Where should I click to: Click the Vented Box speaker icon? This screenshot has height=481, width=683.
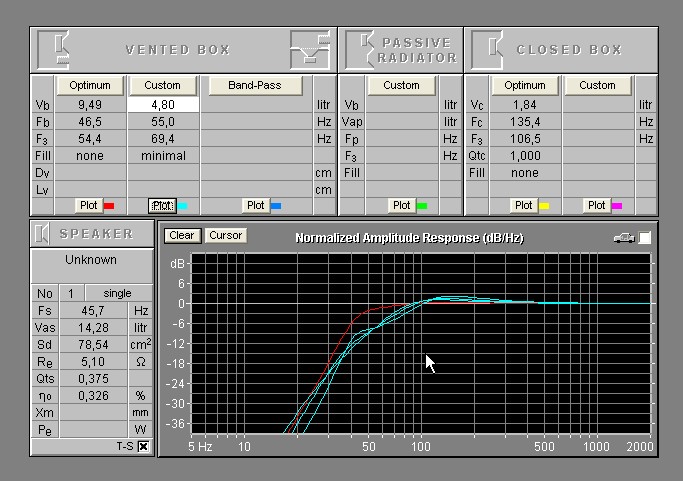click(62, 49)
